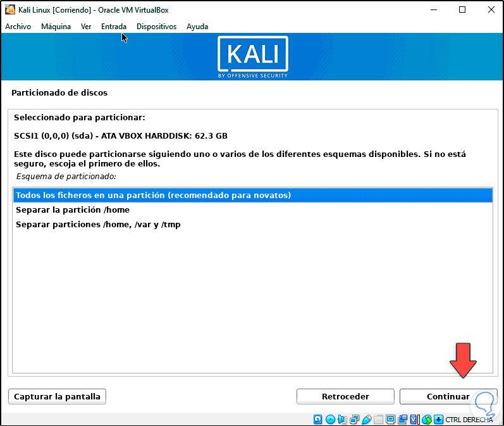This screenshot has width=504, height=426.
Task: Open the Archivo menu
Action: pyautogui.click(x=18, y=27)
